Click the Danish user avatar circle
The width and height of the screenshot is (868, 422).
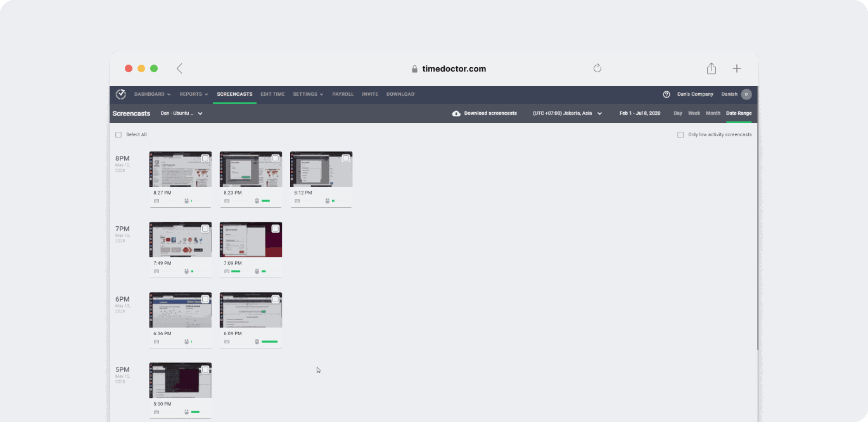click(746, 94)
